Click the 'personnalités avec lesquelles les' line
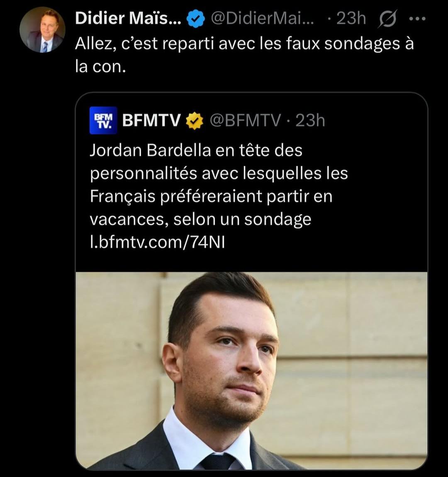 219,174
